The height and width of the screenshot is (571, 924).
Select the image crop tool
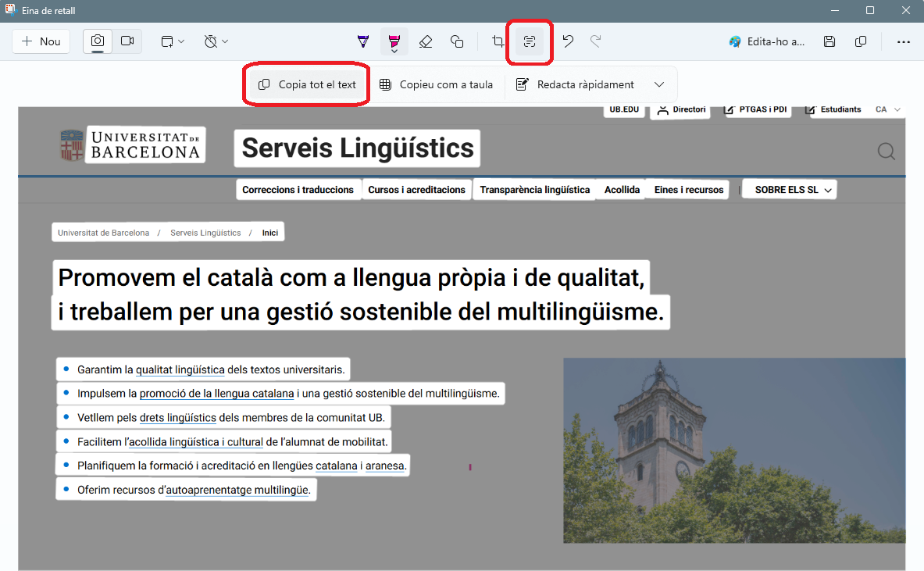tap(498, 41)
